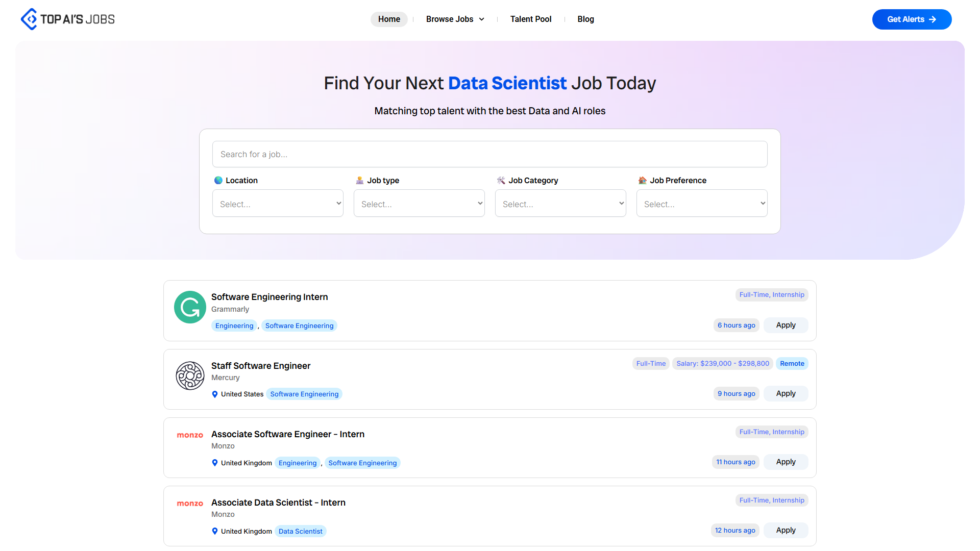Open the Job Preference select dropdown
Viewport: 980px width, 551px height.
tap(701, 203)
